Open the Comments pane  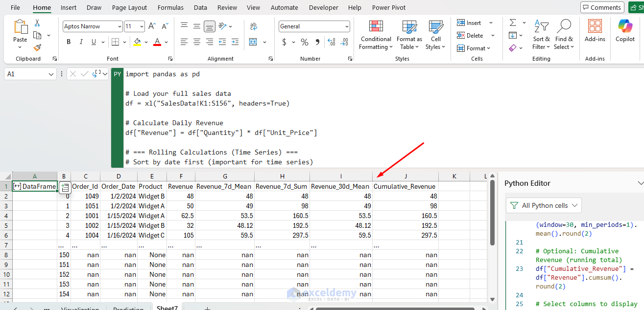[602, 7]
